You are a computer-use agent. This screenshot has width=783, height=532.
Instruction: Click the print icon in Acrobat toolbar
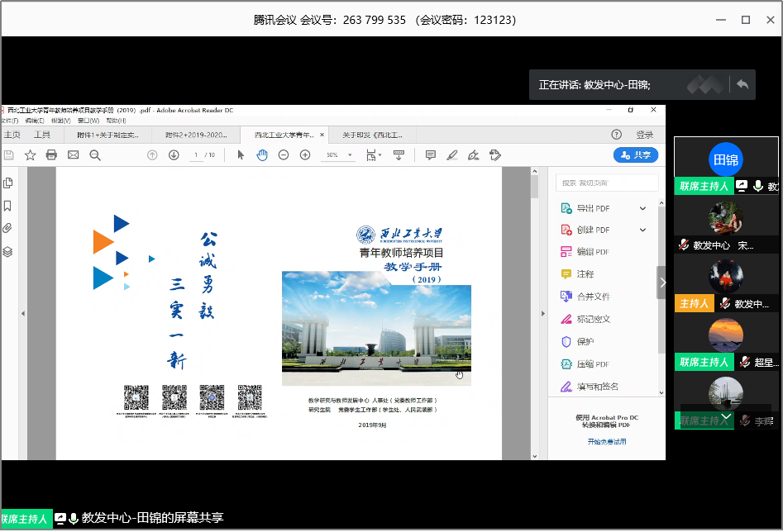click(51, 155)
